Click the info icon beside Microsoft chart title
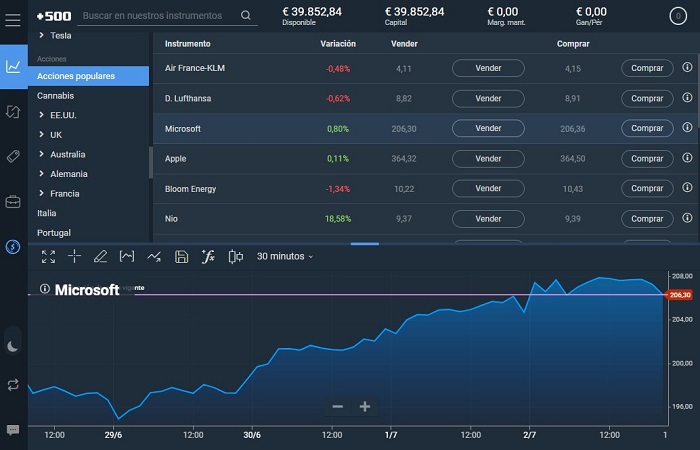The width and height of the screenshot is (700, 450). [x=45, y=289]
